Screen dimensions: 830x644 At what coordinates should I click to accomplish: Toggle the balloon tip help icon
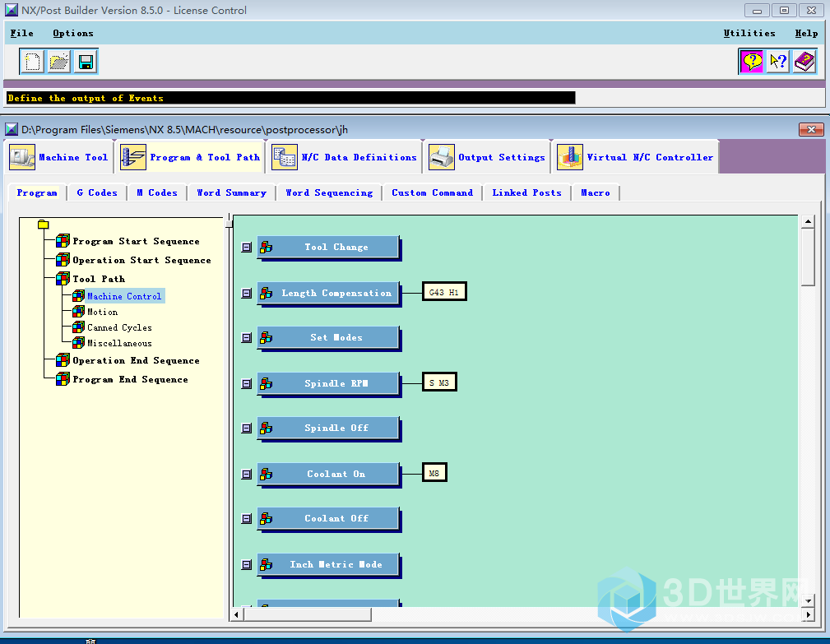click(x=752, y=62)
